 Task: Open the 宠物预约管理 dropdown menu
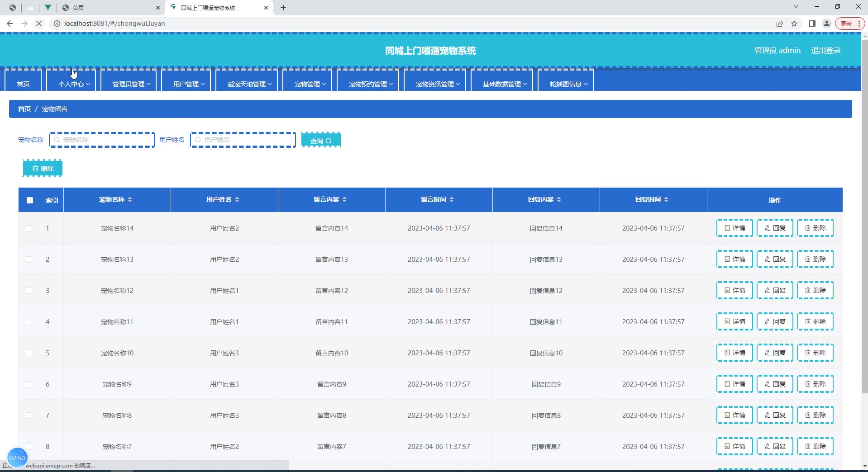pos(371,84)
